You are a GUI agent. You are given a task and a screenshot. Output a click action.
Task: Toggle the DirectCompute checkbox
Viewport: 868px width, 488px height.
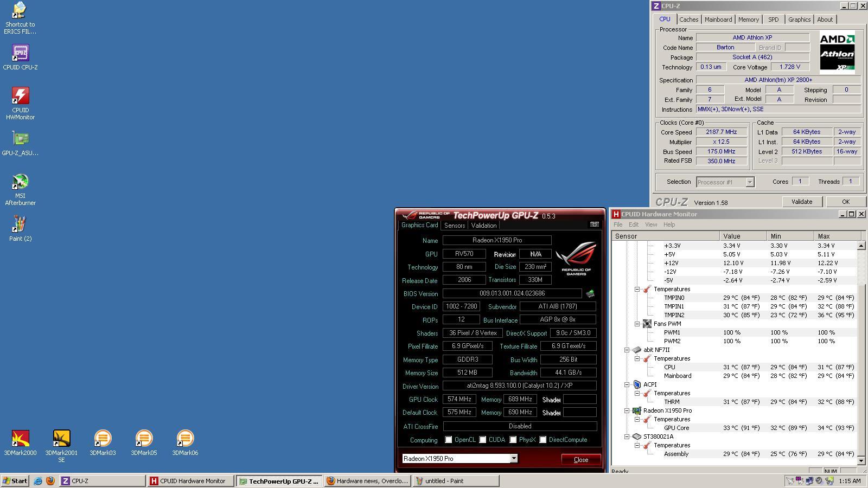tap(542, 440)
